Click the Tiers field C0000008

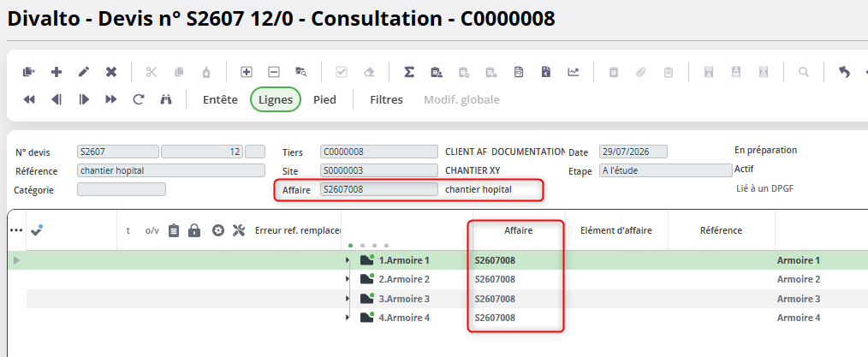[378, 152]
